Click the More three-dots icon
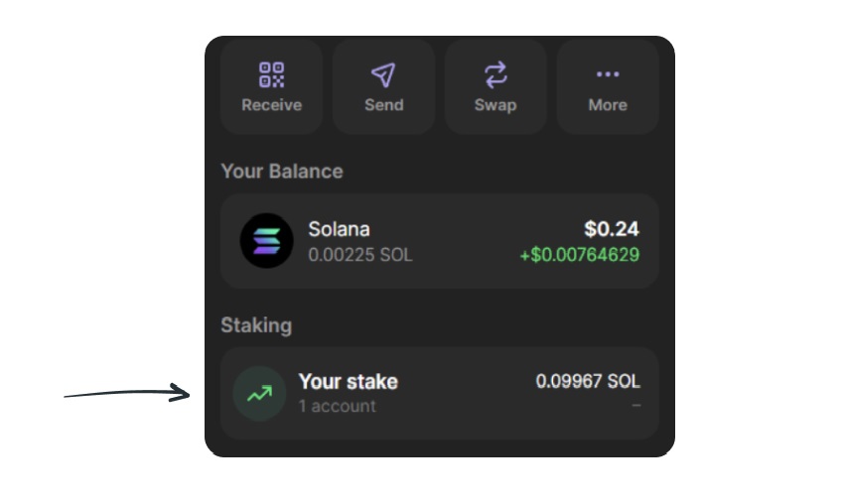This screenshot has height=504, width=846. 608,74
